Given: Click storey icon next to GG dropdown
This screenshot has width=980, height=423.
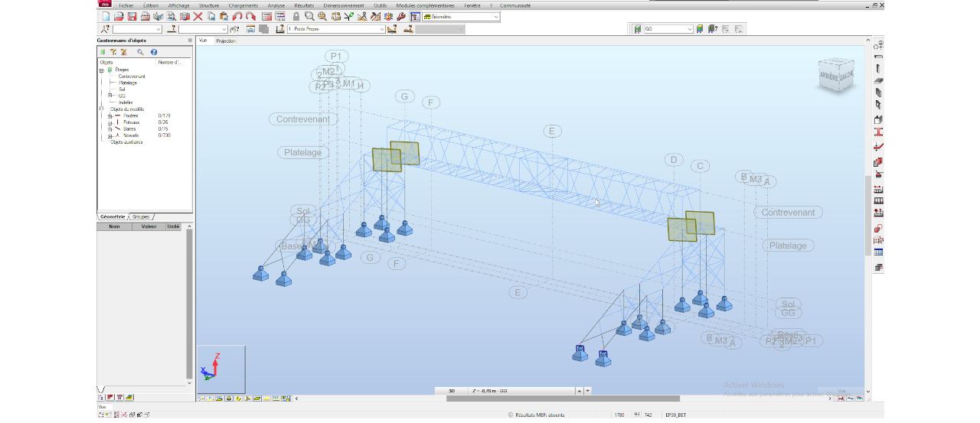Looking at the screenshot, I should [x=637, y=29].
